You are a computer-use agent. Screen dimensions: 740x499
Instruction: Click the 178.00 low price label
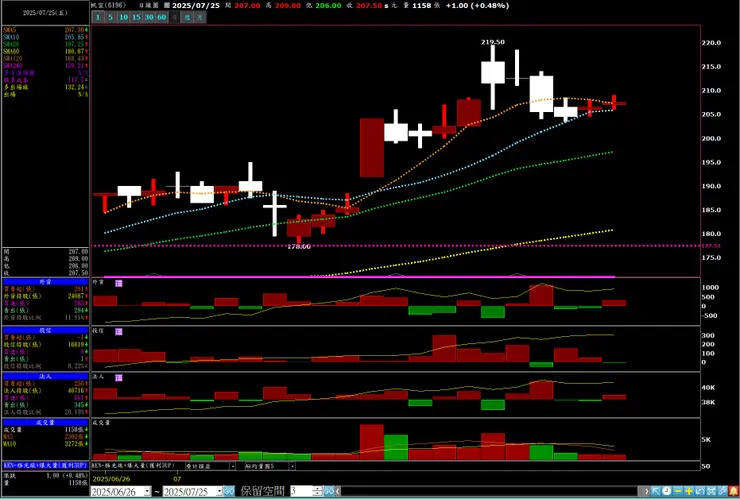(x=299, y=246)
